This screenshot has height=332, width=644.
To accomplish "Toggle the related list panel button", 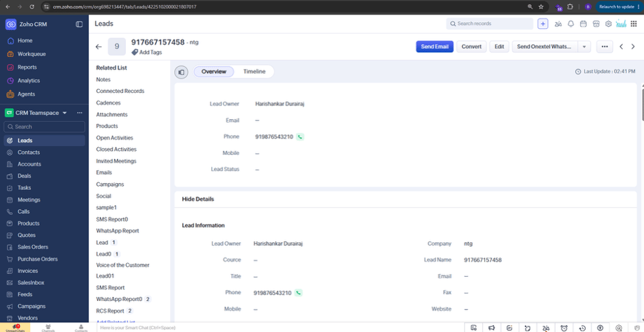I will tap(181, 72).
